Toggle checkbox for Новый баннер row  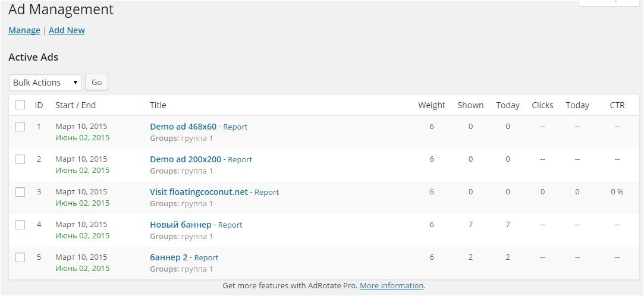click(20, 225)
